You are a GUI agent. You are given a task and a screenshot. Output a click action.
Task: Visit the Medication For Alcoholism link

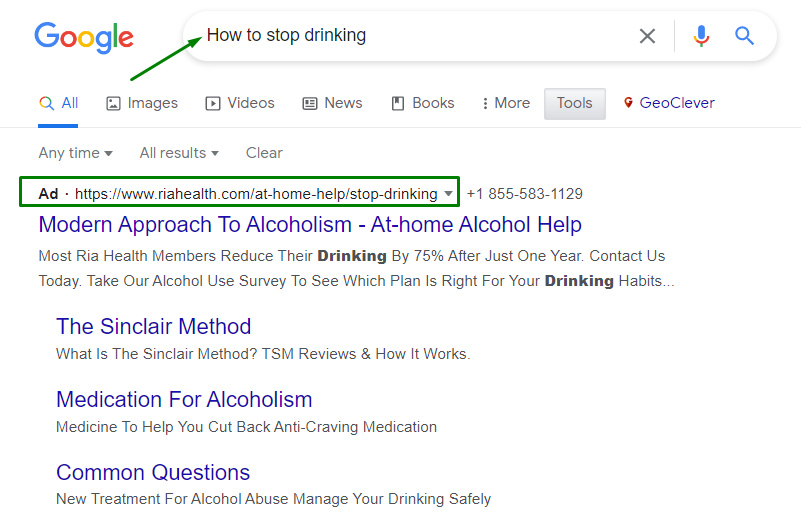[184, 399]
